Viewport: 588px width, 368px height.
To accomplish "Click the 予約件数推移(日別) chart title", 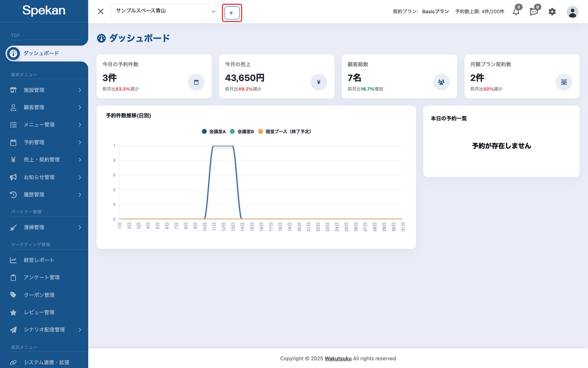I will tap(129, 116).
